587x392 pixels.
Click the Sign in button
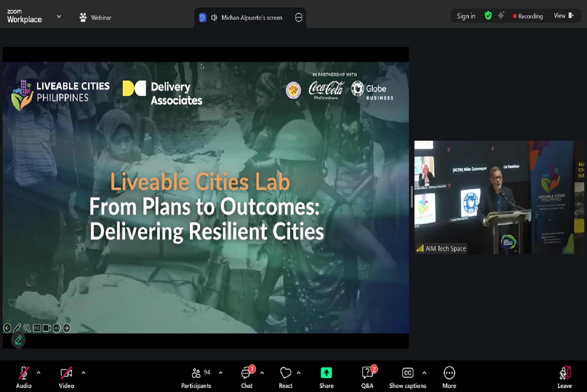coord(466,16)
